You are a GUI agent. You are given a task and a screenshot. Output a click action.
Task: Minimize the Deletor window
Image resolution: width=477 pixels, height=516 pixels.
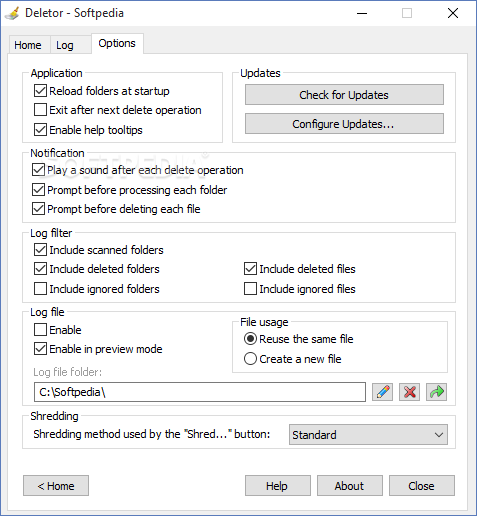[x=362, y=13]
